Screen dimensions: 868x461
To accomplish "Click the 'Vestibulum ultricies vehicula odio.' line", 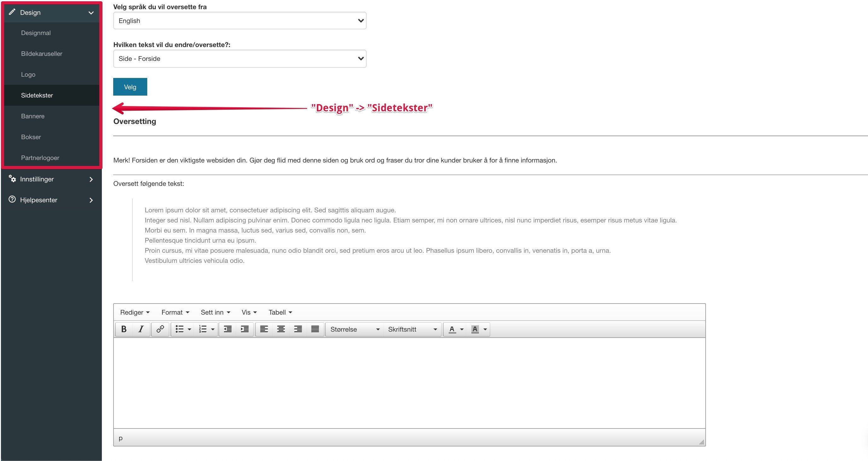I will (x=195, y=261).
